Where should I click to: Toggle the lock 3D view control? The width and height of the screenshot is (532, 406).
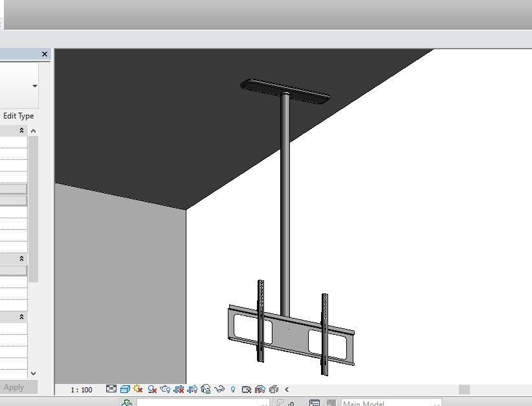tap(205, 389)
